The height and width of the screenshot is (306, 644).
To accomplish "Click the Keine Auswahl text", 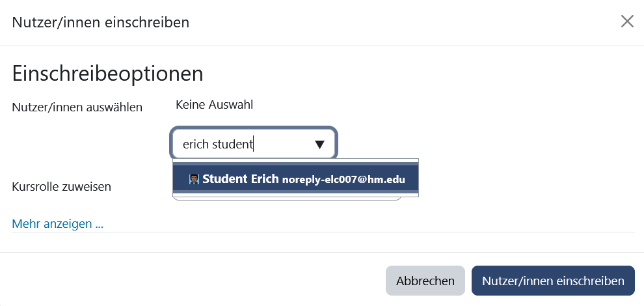I will 214,104.
